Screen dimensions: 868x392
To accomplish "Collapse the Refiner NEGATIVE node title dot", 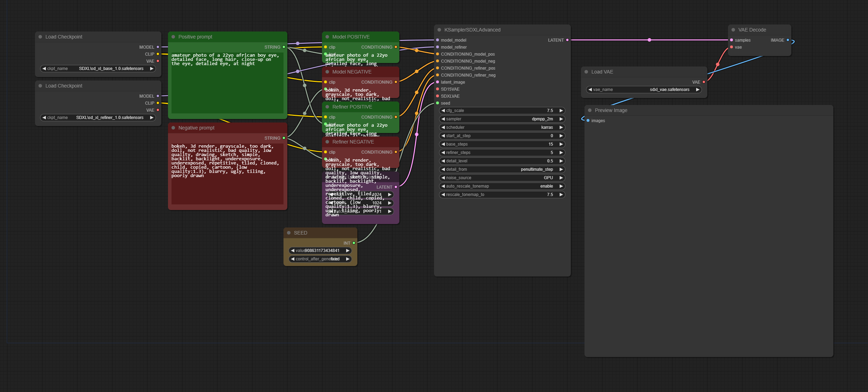I will 327,142.
